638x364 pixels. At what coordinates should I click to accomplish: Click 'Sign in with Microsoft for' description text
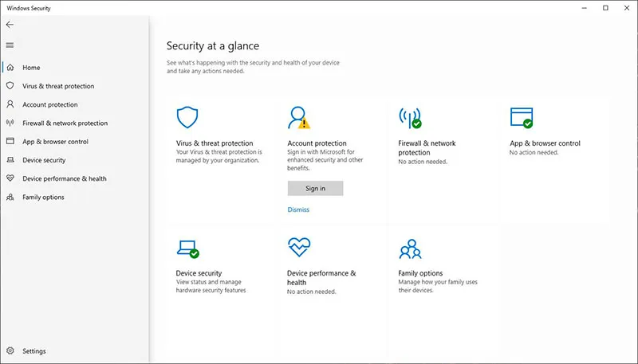point(321,152)
